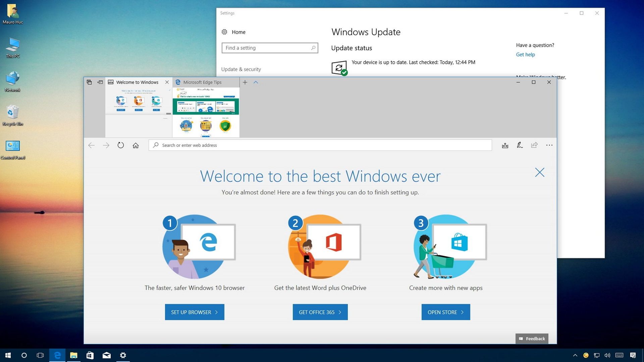This screenshot has height=362, width=644.
Task: Open the Share panel in Edge
Action: (x=534, y=145)
